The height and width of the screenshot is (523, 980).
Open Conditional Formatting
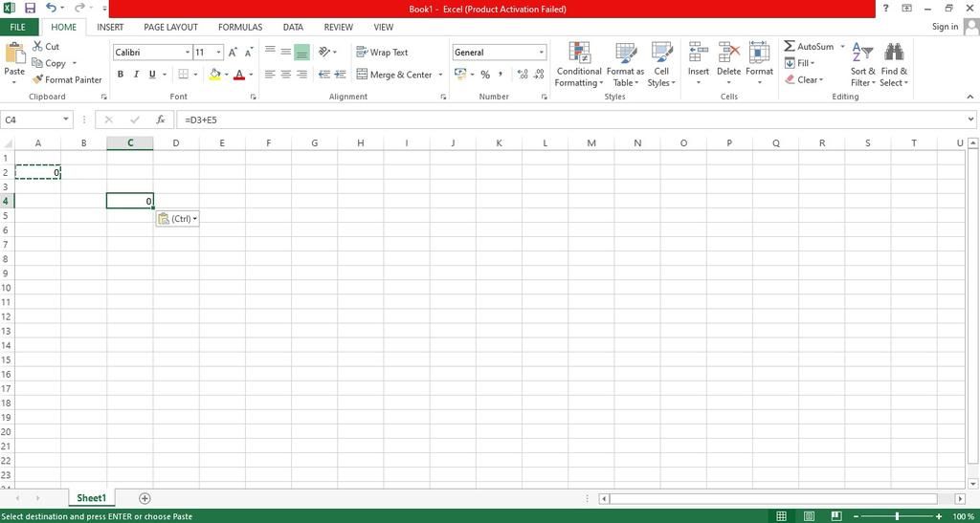click(579, 65)
